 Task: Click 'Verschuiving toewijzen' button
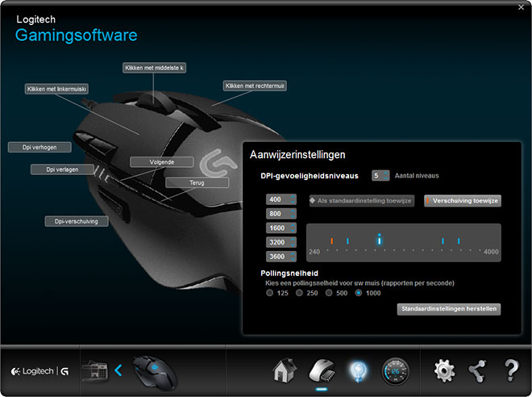463,200
